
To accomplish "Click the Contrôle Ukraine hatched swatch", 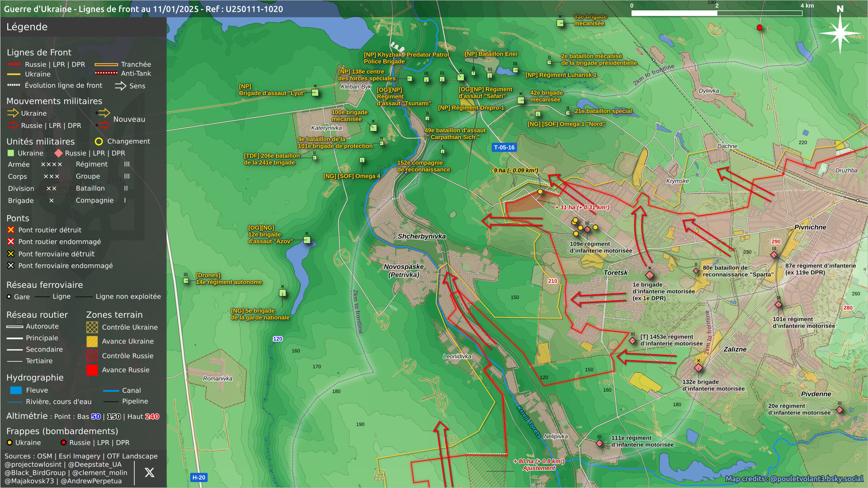I will (92, 327).
